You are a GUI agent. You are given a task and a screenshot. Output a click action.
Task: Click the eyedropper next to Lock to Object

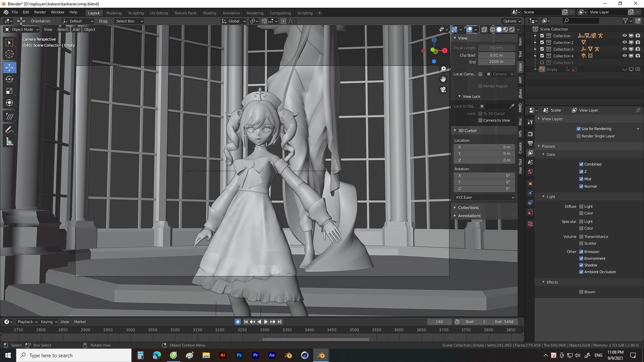coord(512,106)
